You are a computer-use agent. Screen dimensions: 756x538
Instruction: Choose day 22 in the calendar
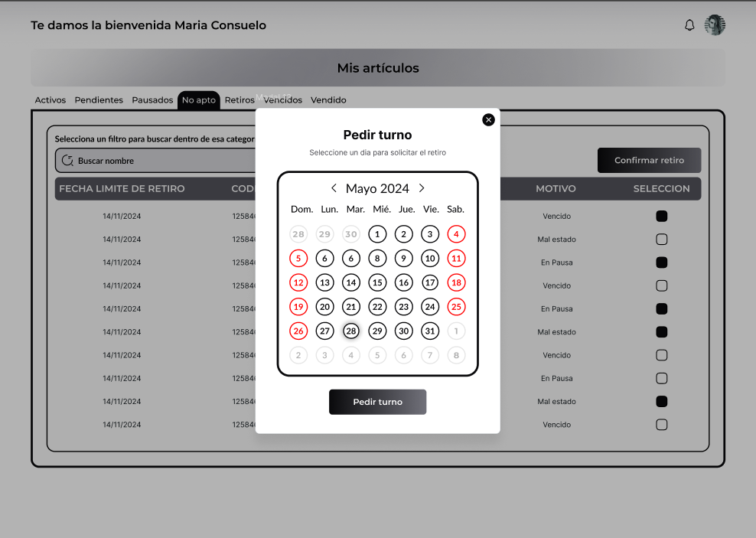point(377,307)
